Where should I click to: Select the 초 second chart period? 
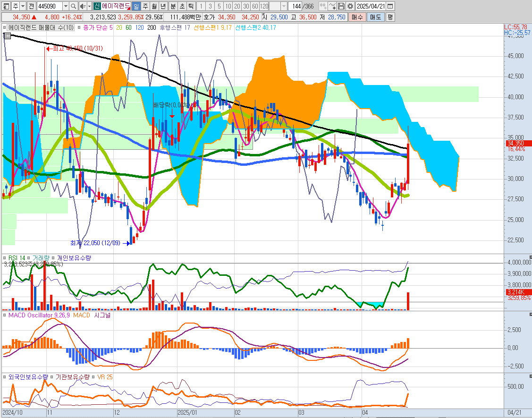coord(182,6)
